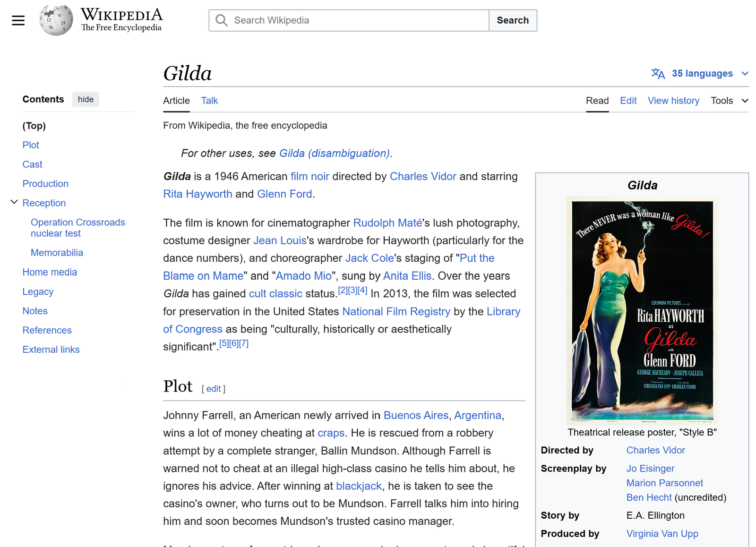Hide the Contents sidebar
Image resolution: width=756 pixels, height=547 pixels.
tap(86, 99)
